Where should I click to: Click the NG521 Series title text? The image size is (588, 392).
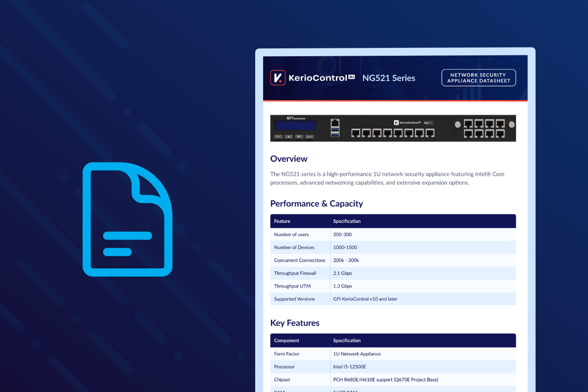[x=389, y=78]
